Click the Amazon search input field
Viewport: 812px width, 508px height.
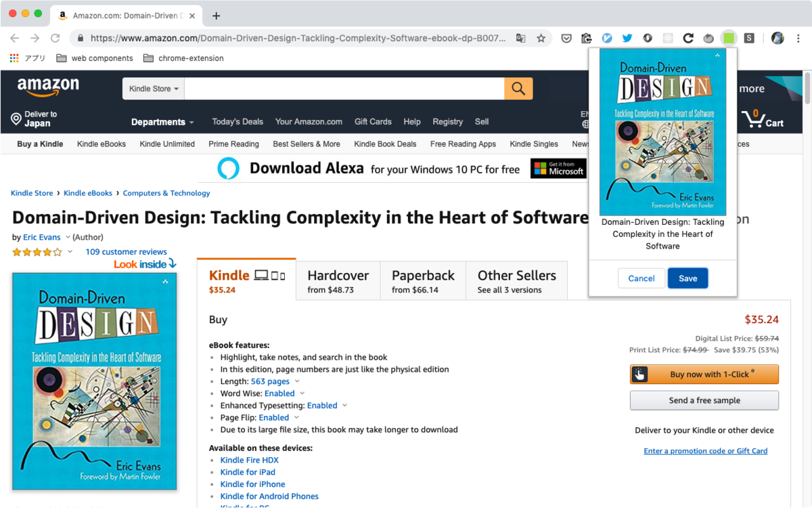coord(344,89)
